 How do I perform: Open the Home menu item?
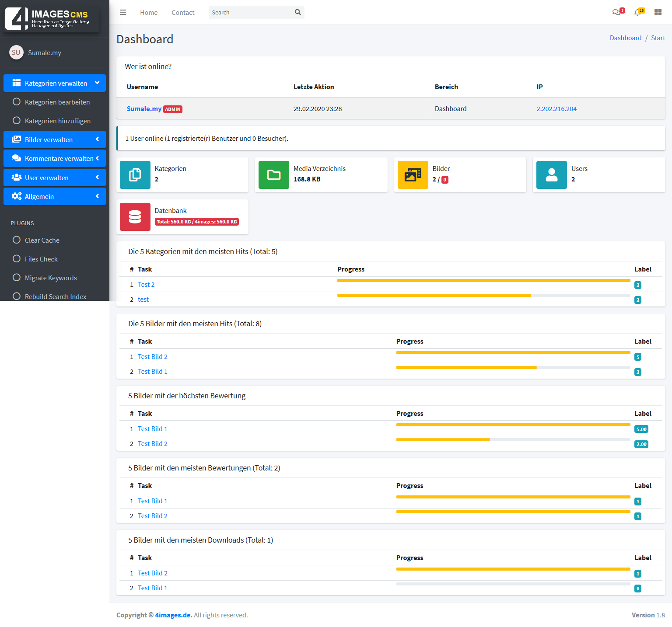pyautogui.click(x=149, y=13)
